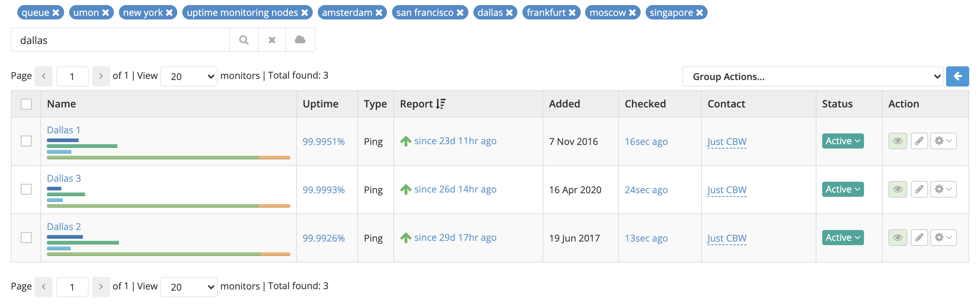The image size is (980, 305).
Task: Sort by the Status column header
Action: tap(837, 103)
